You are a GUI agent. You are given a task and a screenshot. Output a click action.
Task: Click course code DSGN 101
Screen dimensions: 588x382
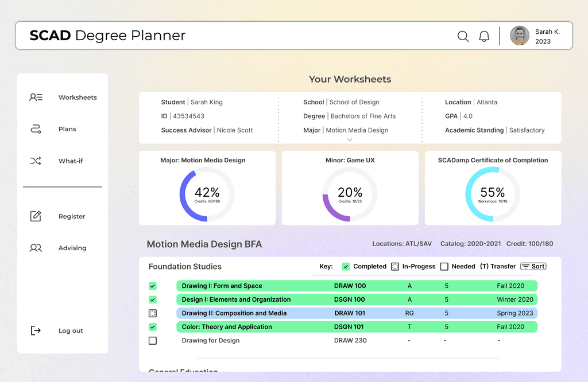pos(349,327)
